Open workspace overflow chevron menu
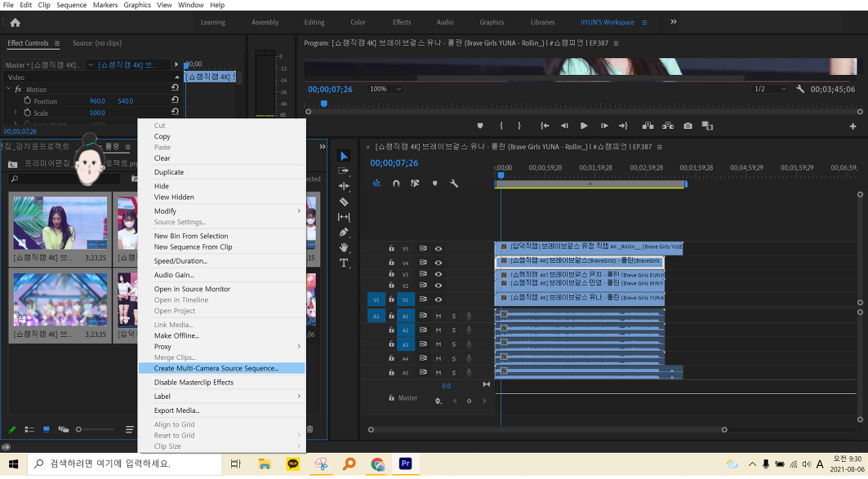 pyautogui.click(x=674, y=21)
